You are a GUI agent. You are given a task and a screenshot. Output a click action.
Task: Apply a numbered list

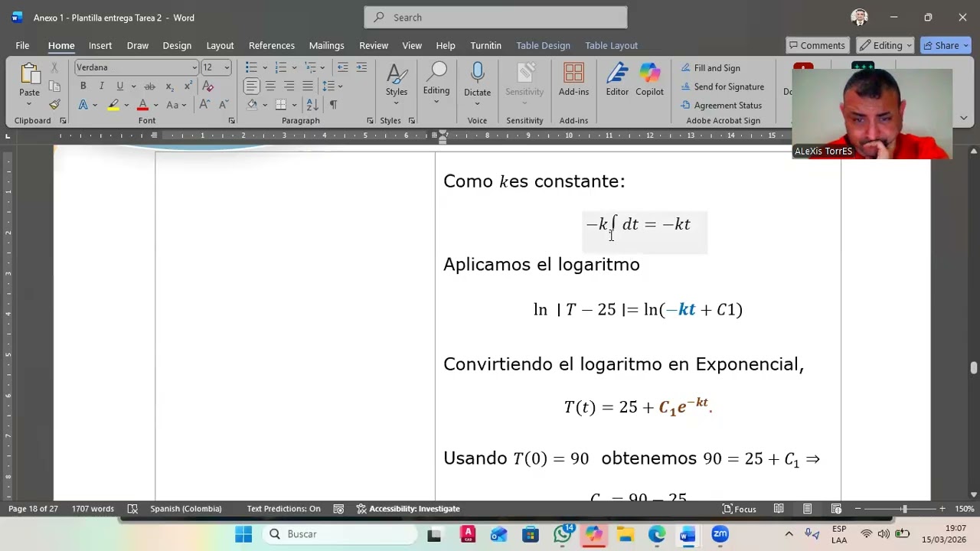[x=280, y=67]
